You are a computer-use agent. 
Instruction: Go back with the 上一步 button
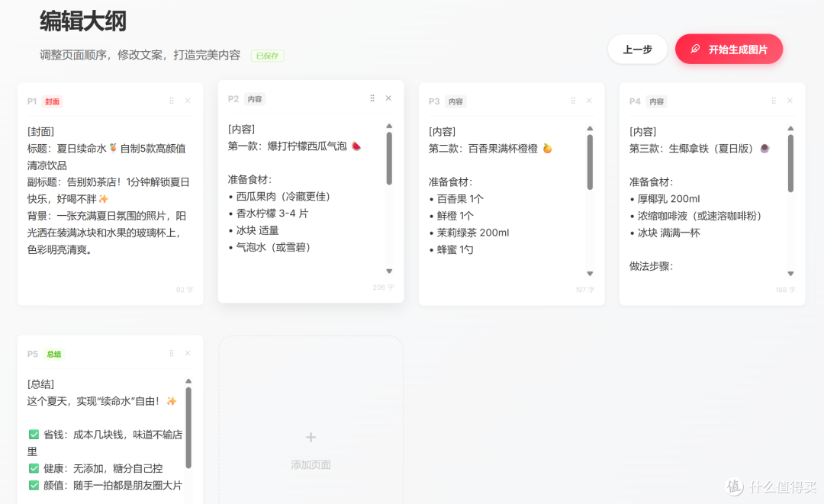(x=637, y=50)
